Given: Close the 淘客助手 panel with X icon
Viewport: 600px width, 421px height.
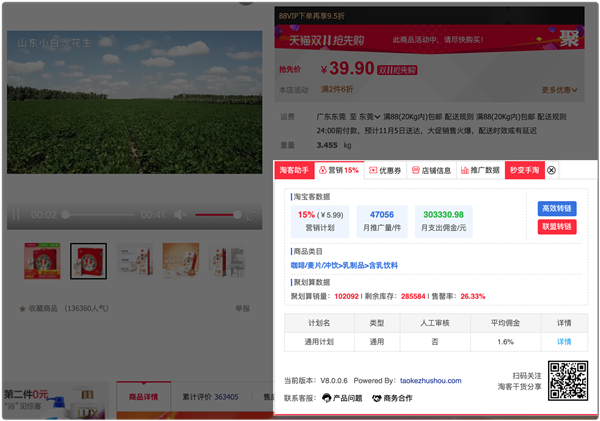Looking at the screenshot, I should pyautogui.click(x=551, y=171).
